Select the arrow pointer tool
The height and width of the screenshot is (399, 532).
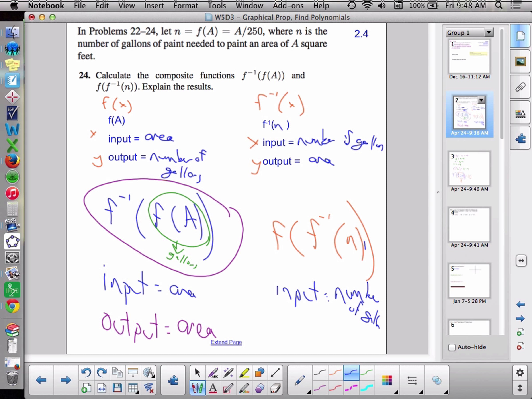[198, 373]
